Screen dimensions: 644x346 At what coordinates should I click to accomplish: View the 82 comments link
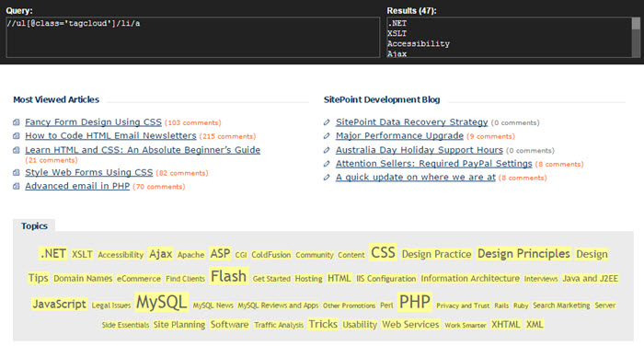coord(182,173)
